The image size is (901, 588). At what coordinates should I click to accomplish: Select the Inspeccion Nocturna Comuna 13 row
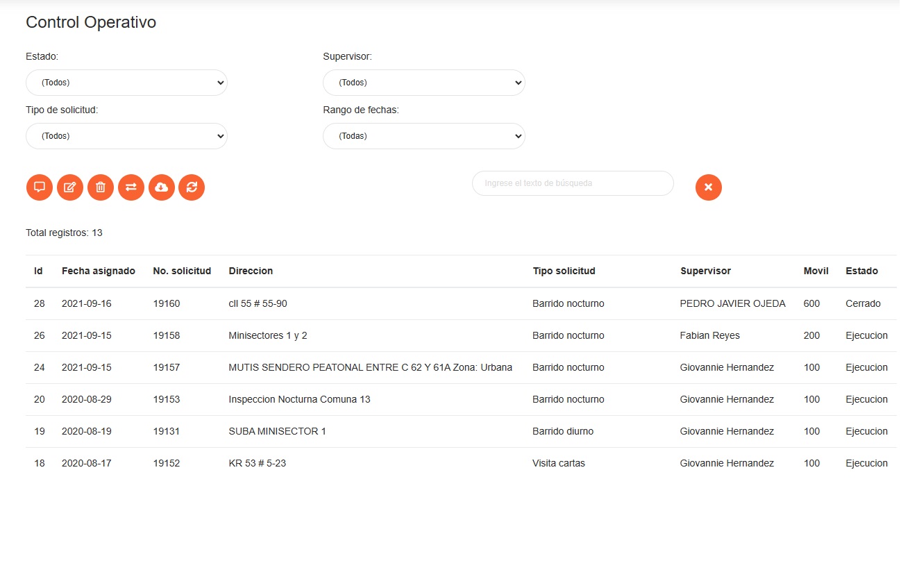[x=299, y=399]
